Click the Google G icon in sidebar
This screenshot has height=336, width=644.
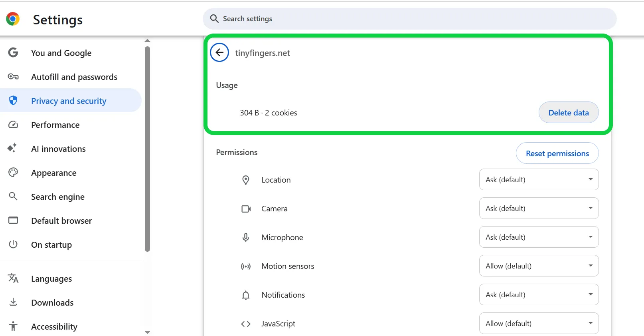pos(13,52)
